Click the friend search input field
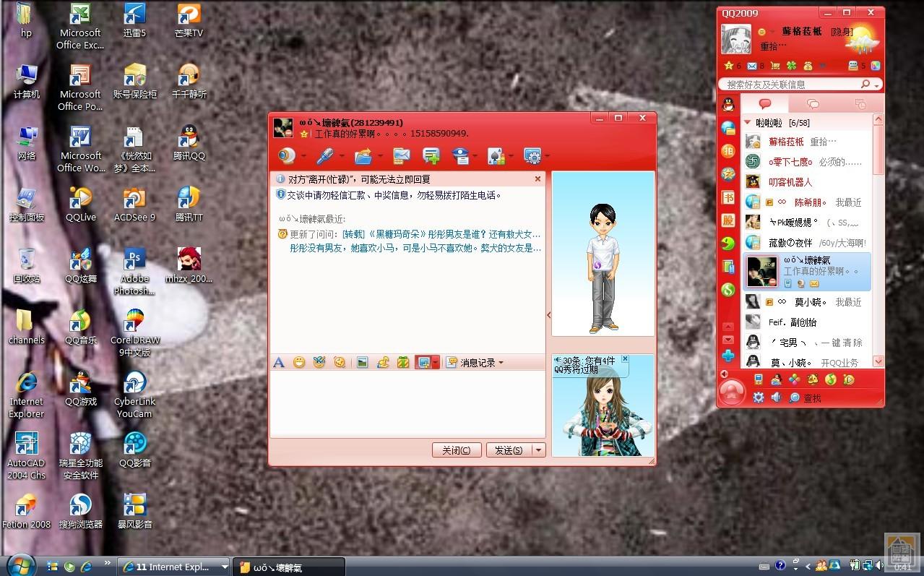This screenshot has width=924, height=576. (795, 85)
